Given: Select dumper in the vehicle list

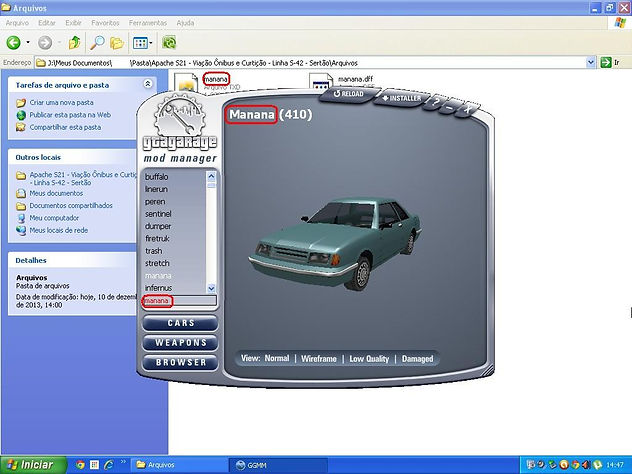Looking at the screenshot, I should (x=158, y=226).
